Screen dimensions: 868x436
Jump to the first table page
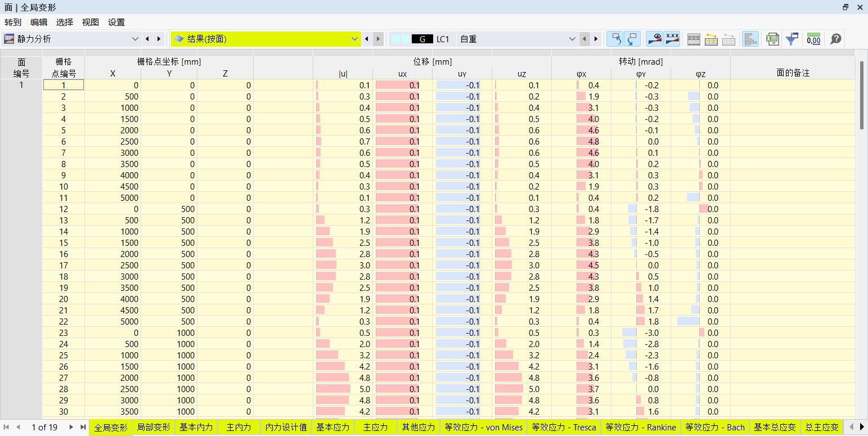click(x=7, y=427)
